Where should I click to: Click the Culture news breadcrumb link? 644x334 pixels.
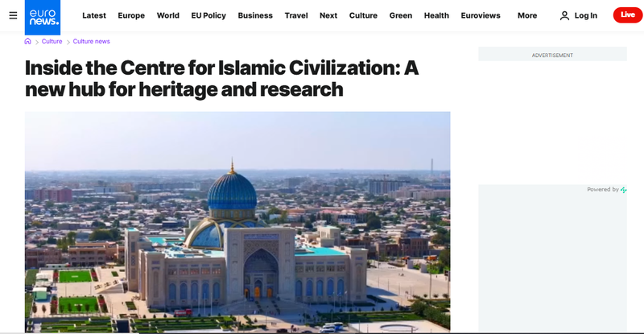92,41
